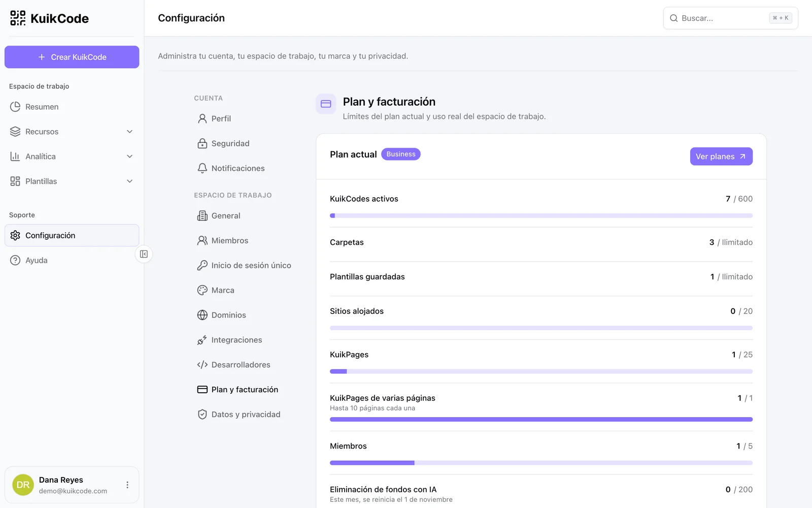Click the Recursos layers icon

coord(15,132)
